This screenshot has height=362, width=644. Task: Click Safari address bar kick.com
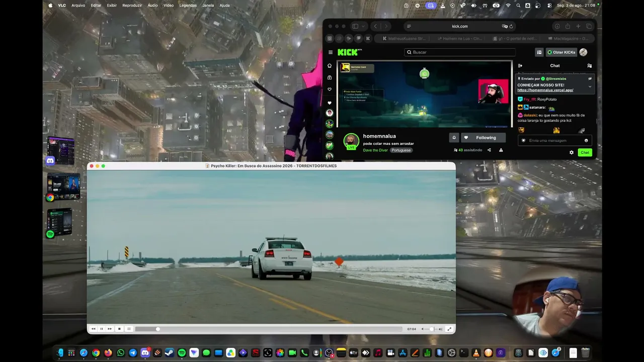pos(460,26)
